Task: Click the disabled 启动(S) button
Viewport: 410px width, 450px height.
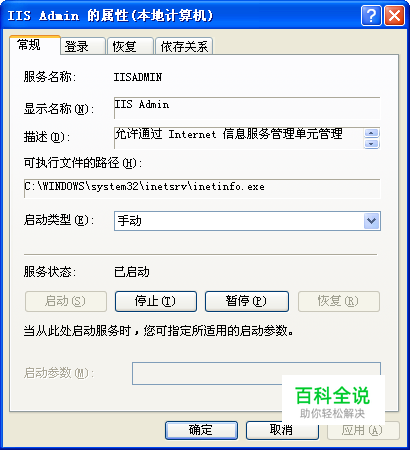Action: point(66,301)
